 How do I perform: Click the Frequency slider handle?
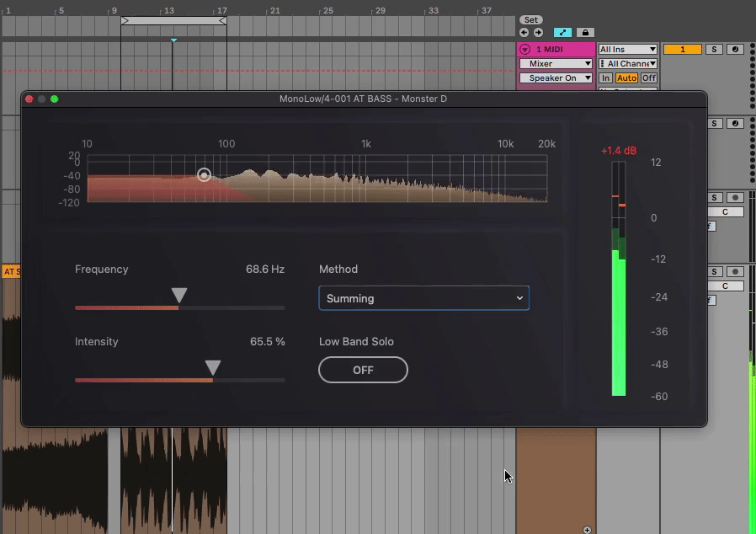[179, 296]
